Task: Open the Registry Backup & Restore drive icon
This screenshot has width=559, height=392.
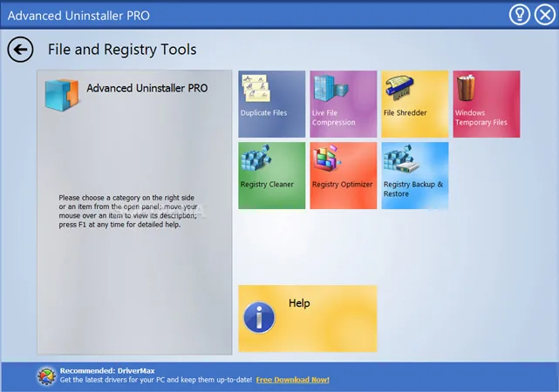Action: click(400, 159)
